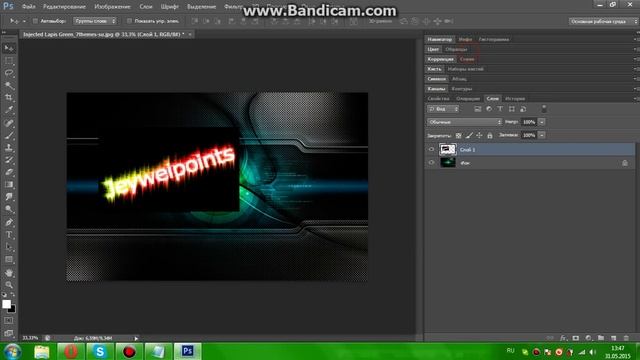This screenshot has height=360, width=640.
Task: Select the Horizontal Type tool
Action: [9, 235]
